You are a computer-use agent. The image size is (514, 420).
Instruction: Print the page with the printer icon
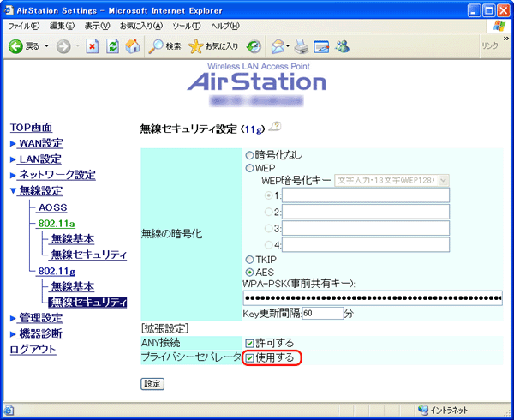pyautogui.click(x=301, y=46)
